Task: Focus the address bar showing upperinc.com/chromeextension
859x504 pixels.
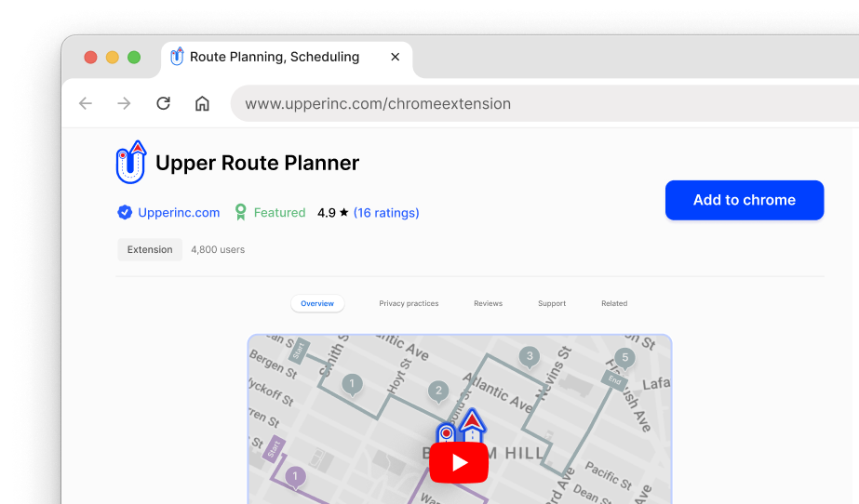Action: click(x=544, y=103)
